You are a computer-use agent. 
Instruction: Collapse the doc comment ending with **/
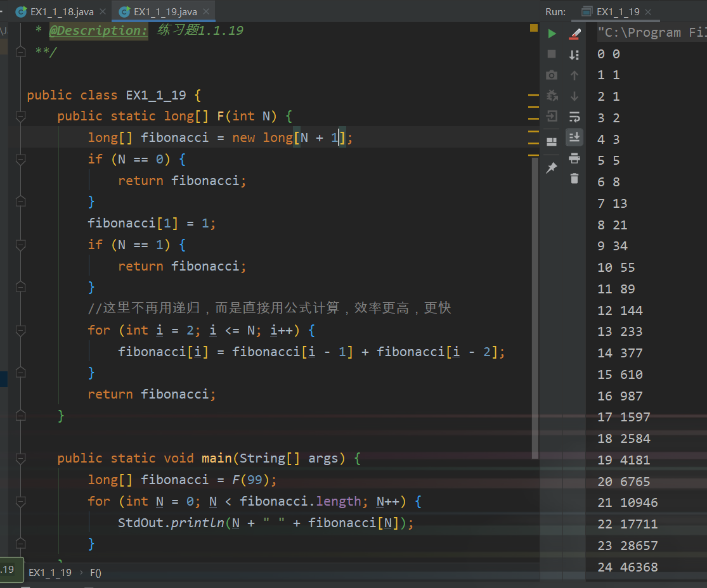[20, 52]
